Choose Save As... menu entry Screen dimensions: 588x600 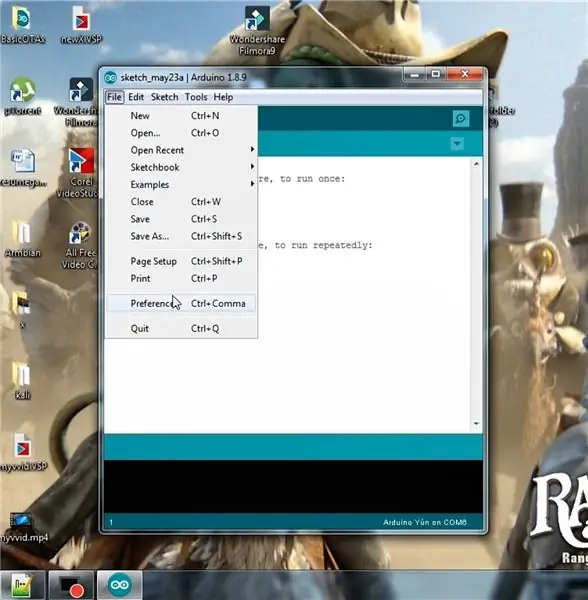click(x=181, y=236)
